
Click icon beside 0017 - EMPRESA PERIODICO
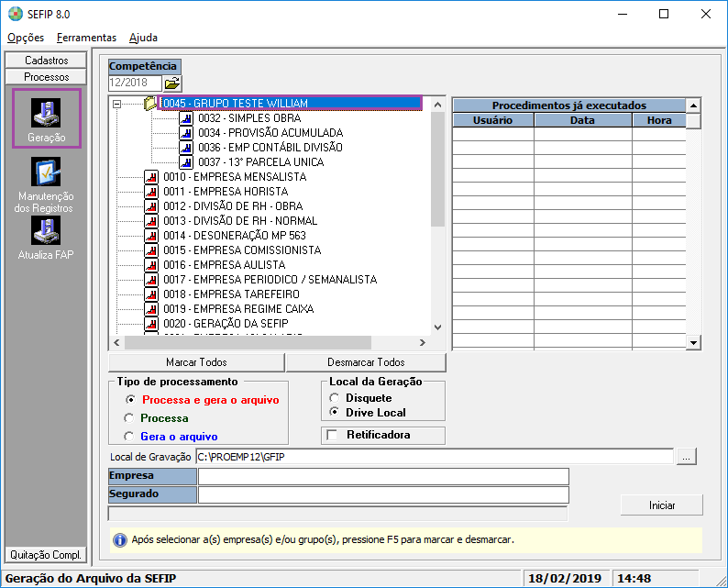pos(151,280)
